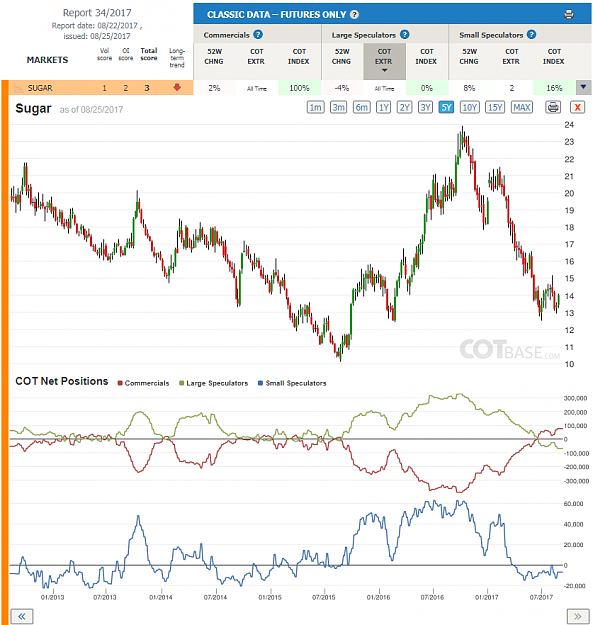Sort by Large Speculators COT EXTR column

point(384,61)
